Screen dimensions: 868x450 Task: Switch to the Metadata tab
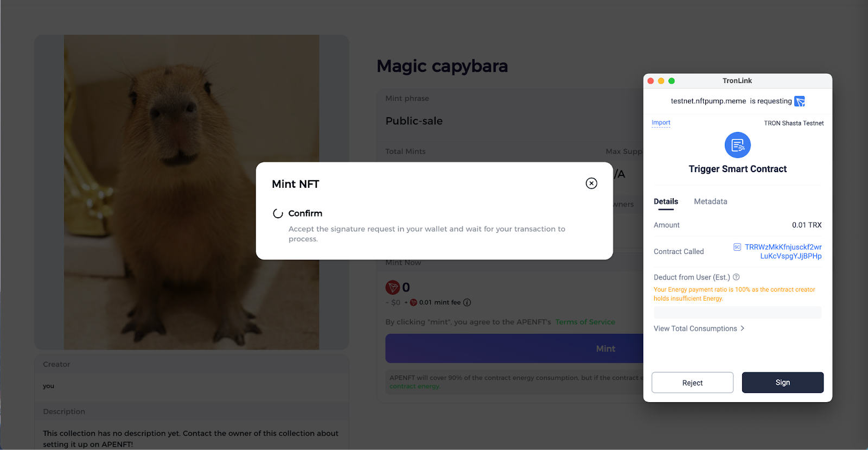[x=710, y=201]
